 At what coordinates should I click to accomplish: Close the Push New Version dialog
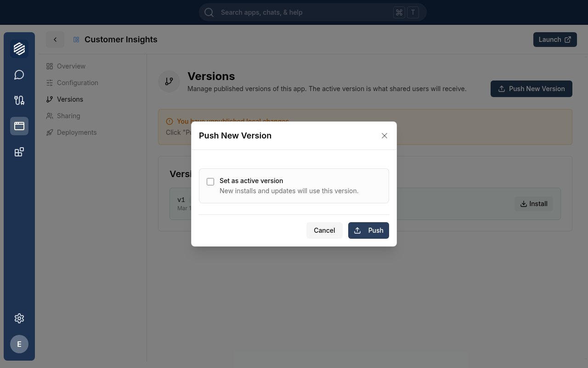pyautogui.click(x=384, y=136)
